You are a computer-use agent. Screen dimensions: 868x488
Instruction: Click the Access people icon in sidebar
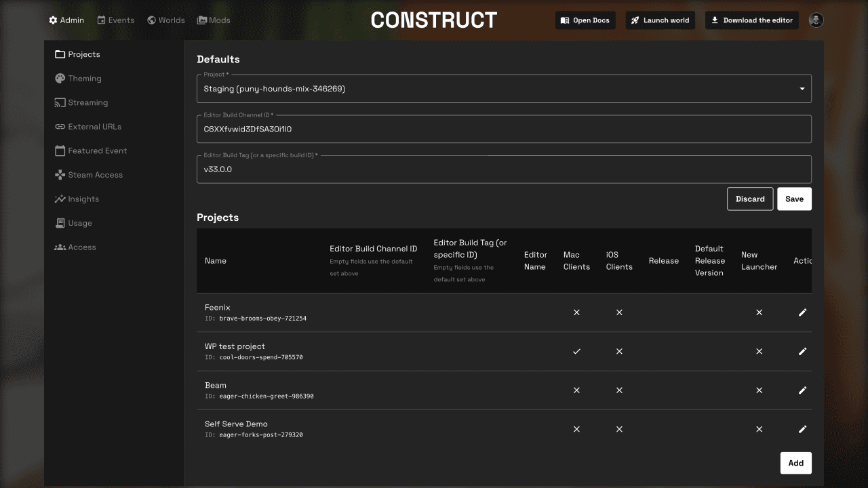(60, 247)
